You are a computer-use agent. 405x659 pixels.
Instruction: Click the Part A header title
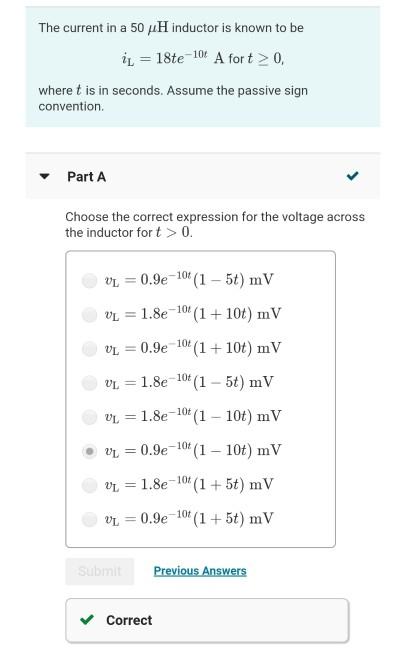(87, 177)
